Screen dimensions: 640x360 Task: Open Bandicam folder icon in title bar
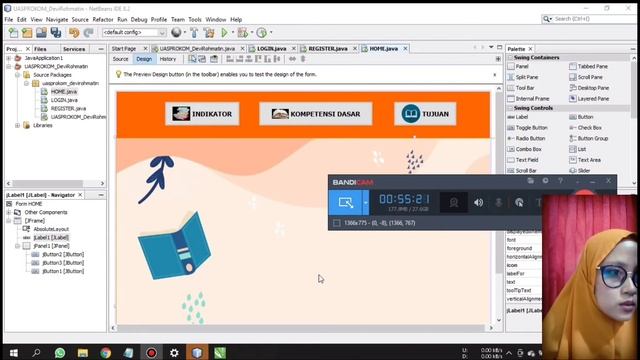coord(530,181)
